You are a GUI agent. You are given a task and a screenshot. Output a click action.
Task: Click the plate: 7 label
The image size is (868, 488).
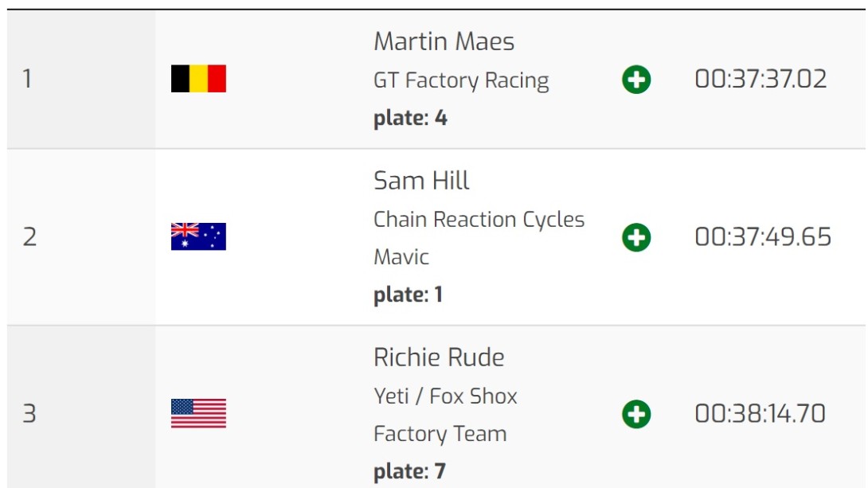409,471
